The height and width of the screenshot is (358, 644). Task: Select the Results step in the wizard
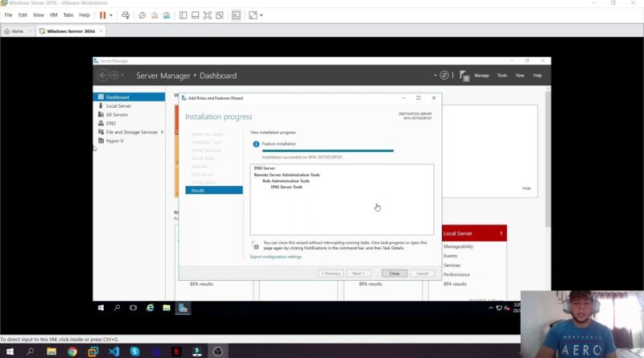coord(214,190)
